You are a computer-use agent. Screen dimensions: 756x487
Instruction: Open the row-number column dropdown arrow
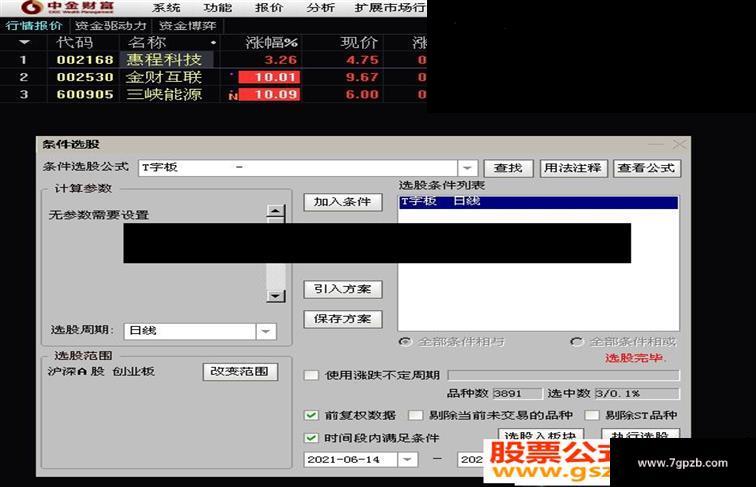(25, 43)
